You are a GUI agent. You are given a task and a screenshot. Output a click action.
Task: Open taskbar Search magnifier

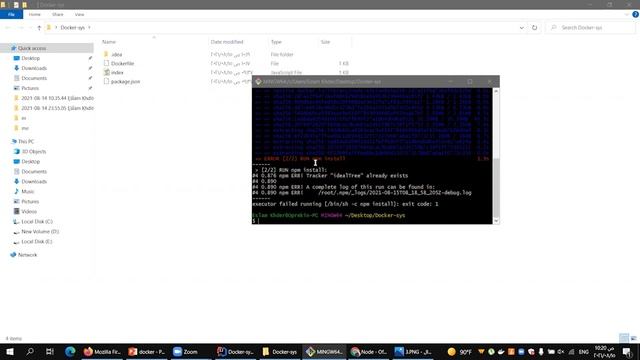coord(30,352)
